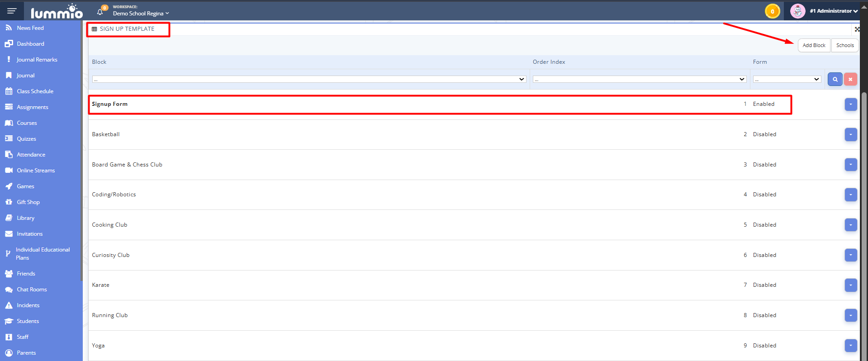Click the Schools button
Screen dimensions: 868x361
click(845, 45)
